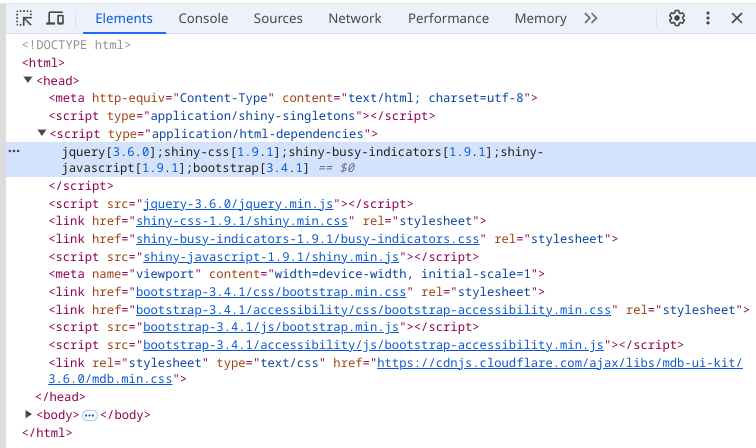This screenshot has width=756, height=448.
Task: Select the <!DOCTYPE html> line
Action: (x=76, y=45)
